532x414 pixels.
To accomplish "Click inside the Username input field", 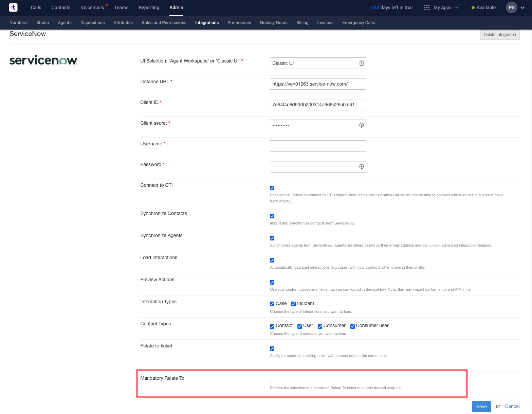I will [x=318, y=146].
